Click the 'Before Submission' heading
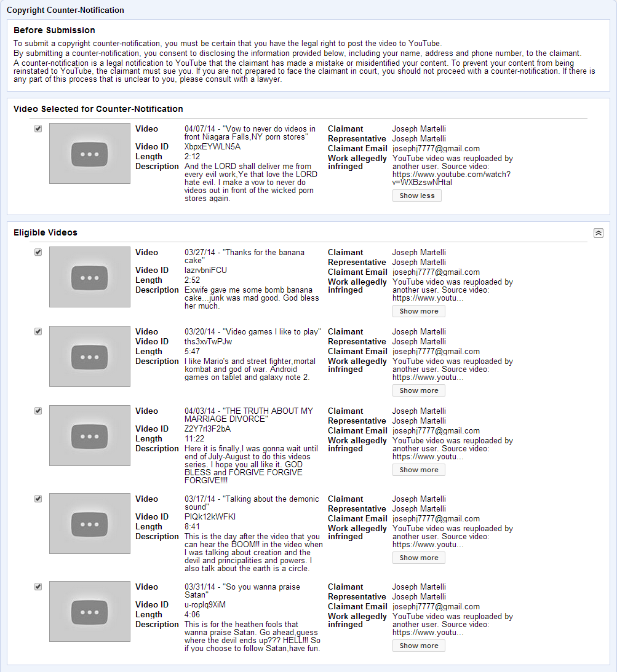Viewport: 617px width, 672px height. pos(54,30)
